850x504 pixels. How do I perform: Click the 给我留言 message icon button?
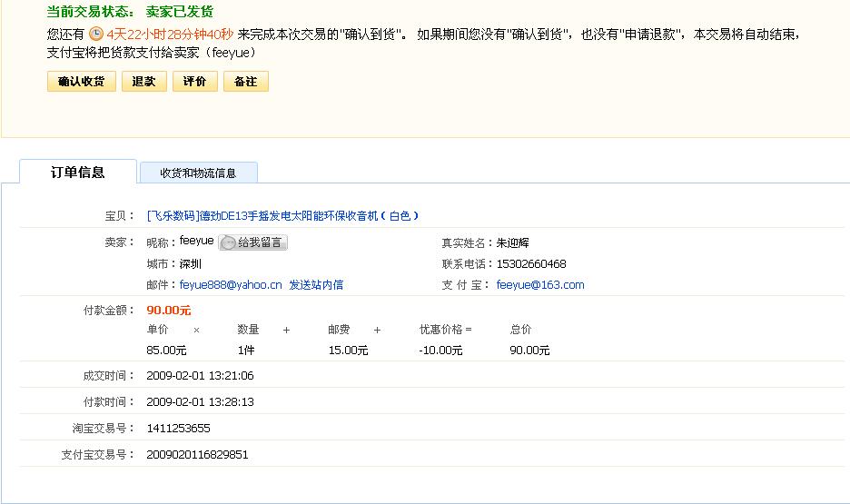pos(252,242)
